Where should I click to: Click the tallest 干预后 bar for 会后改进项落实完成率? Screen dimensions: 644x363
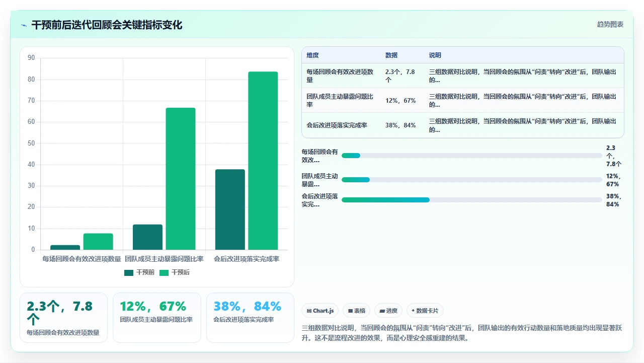tap(263, 161)
